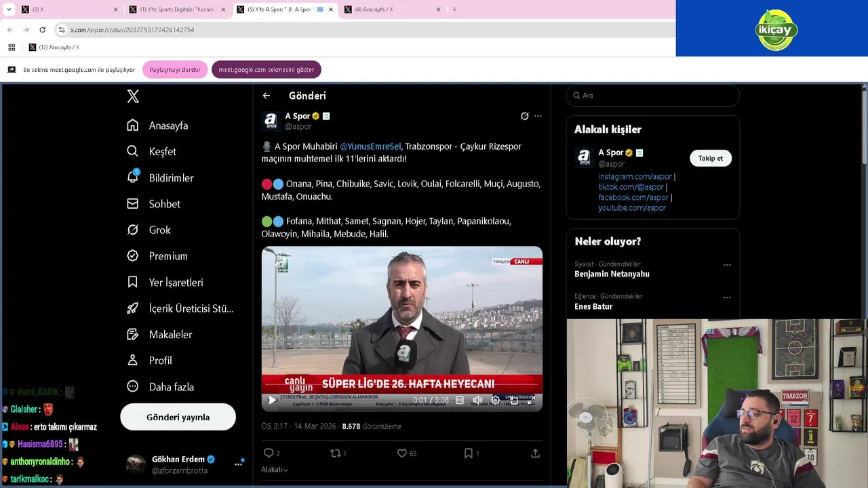Open the X logo home icon

coord(133,96)
